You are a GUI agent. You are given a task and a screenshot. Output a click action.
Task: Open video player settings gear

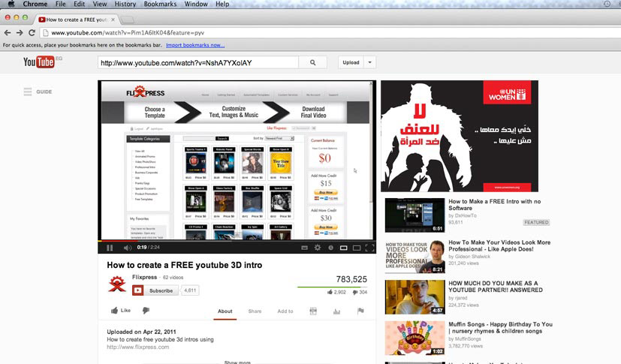[x=318, y=248]
